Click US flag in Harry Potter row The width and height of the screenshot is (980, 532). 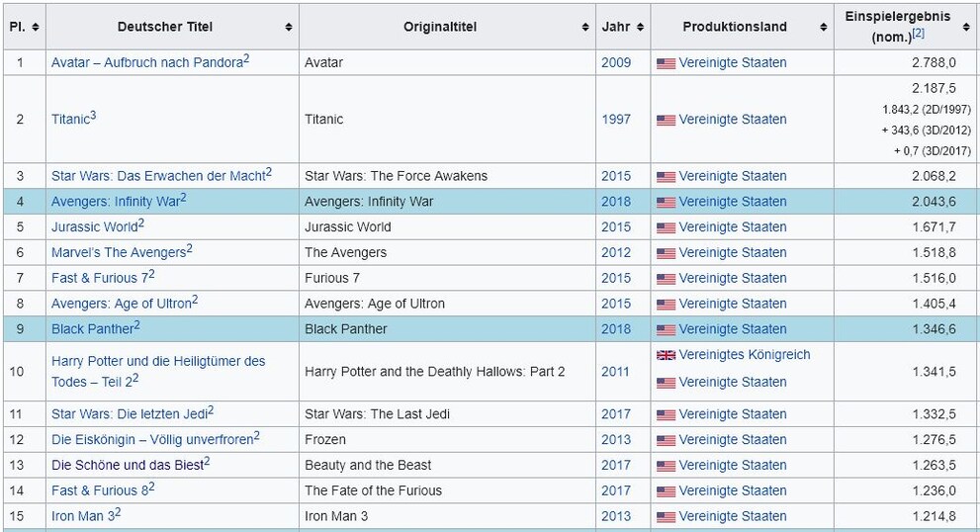point(666,383)
